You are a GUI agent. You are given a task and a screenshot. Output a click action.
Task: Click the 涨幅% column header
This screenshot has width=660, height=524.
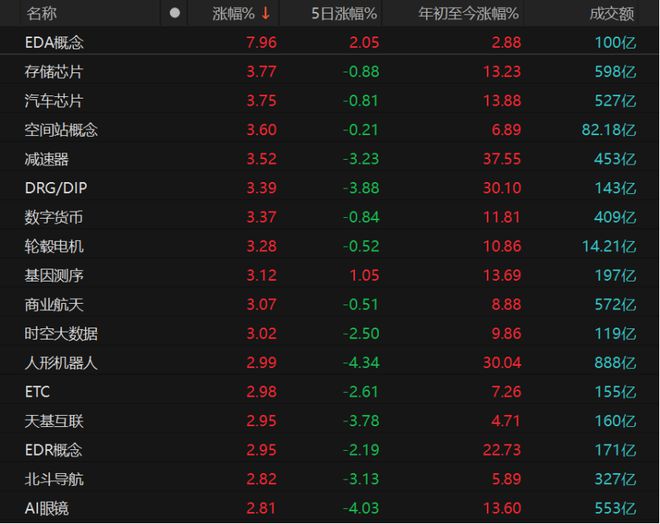coord(233,14)
